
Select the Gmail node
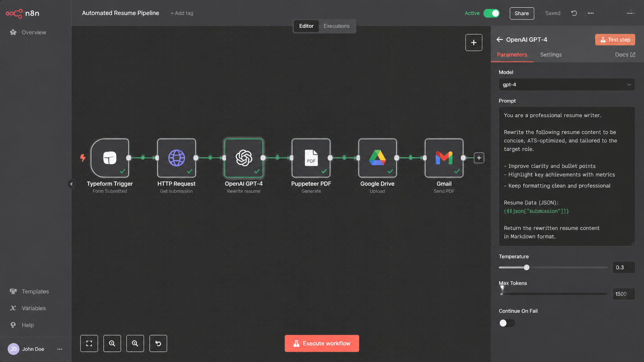click(444, 158)
